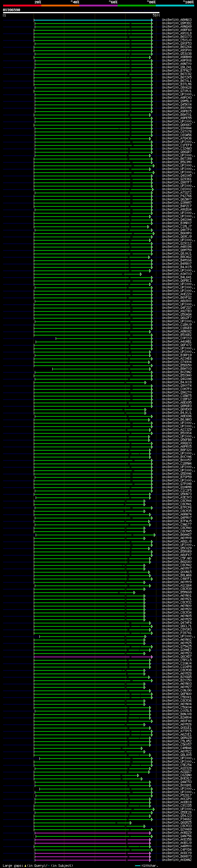
Task: Click hit label UniRef100_A3E3V3
Action: (x=177, y=498)
